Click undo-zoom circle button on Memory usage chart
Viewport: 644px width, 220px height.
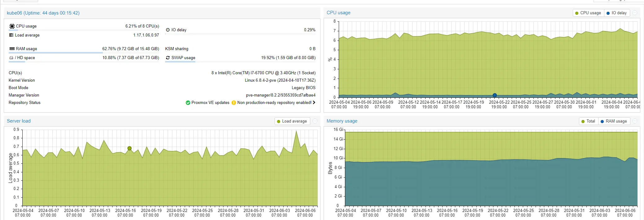click(635, 121)
